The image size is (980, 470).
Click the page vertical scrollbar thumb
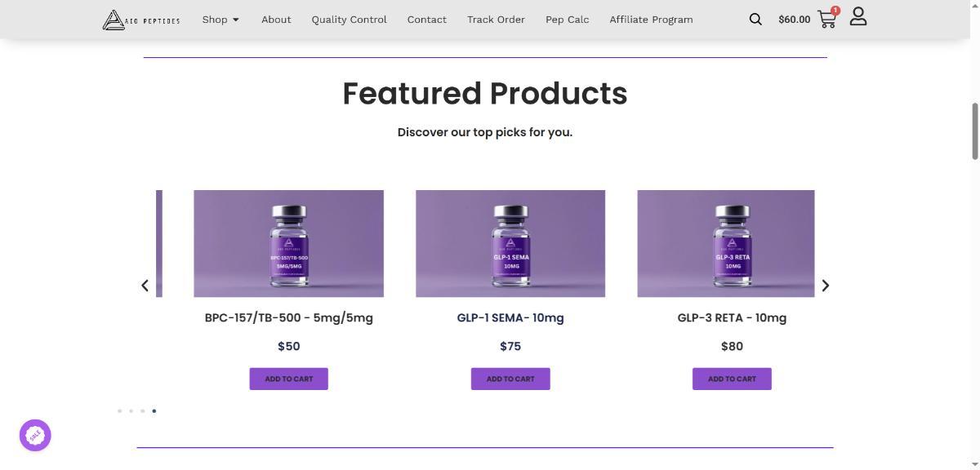[973, 131]
